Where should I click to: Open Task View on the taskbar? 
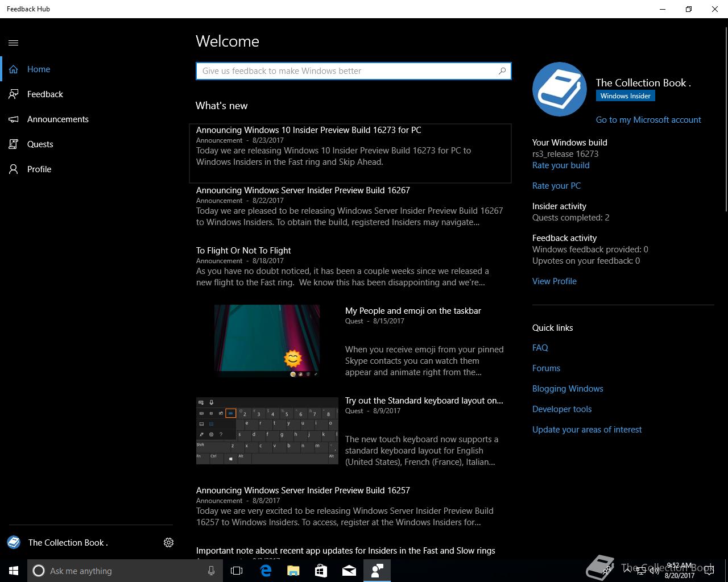[237, 571]
